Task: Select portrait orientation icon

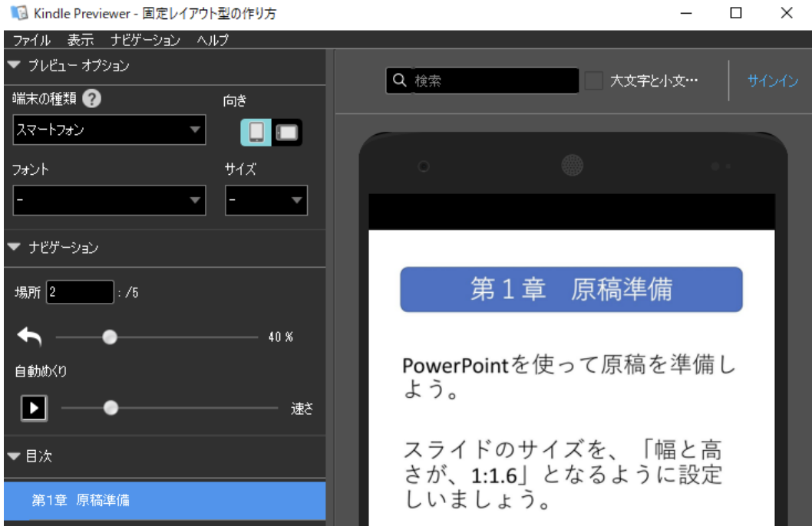Action: point(256,133)
